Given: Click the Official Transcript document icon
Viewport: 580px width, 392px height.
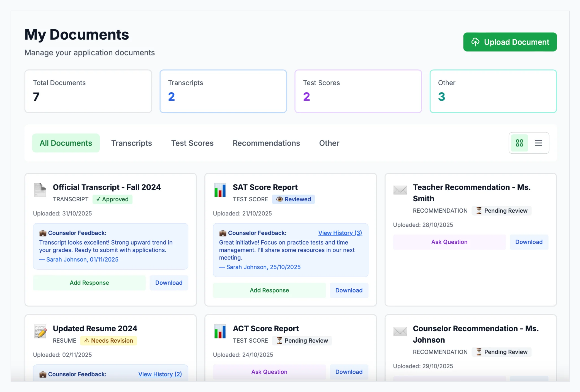Looking at the screenshot, I should (40, 190).
